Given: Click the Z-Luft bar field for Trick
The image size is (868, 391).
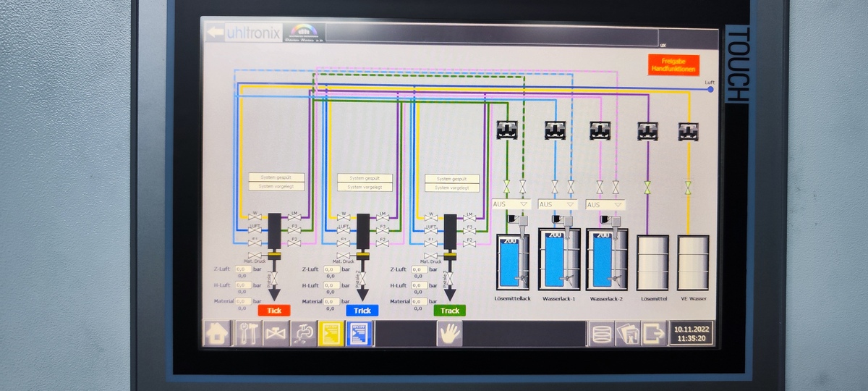Looking at the screenshot, I should pos(331,269).
